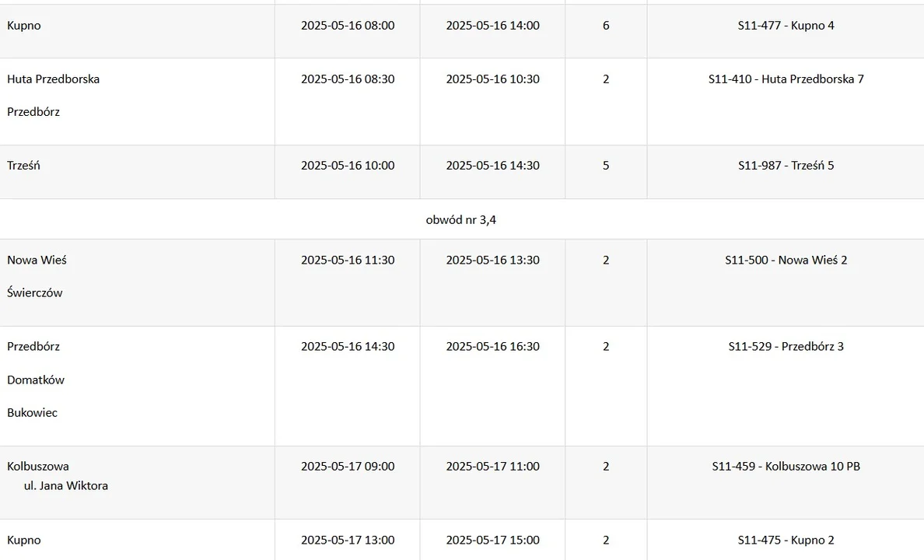Click the S11-459 - Kolbuszowa 10 PB station
The image size is (924, 560).
[x=786, y=466]
